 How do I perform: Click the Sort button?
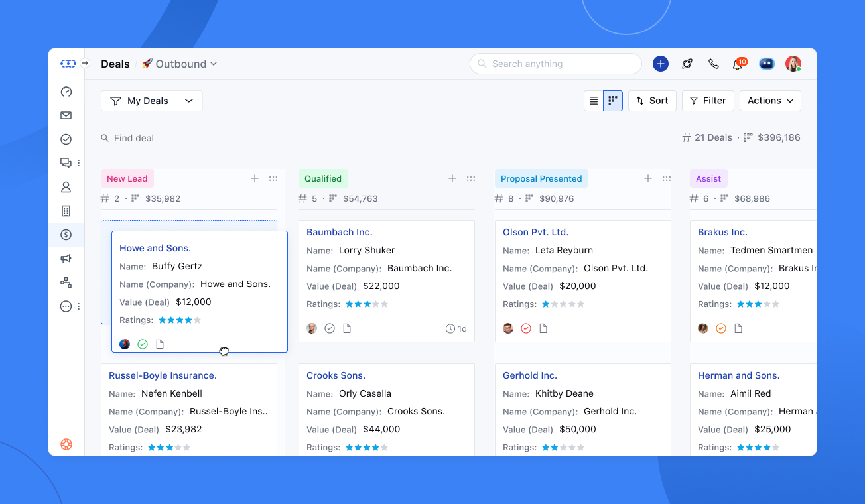(652, 100)
